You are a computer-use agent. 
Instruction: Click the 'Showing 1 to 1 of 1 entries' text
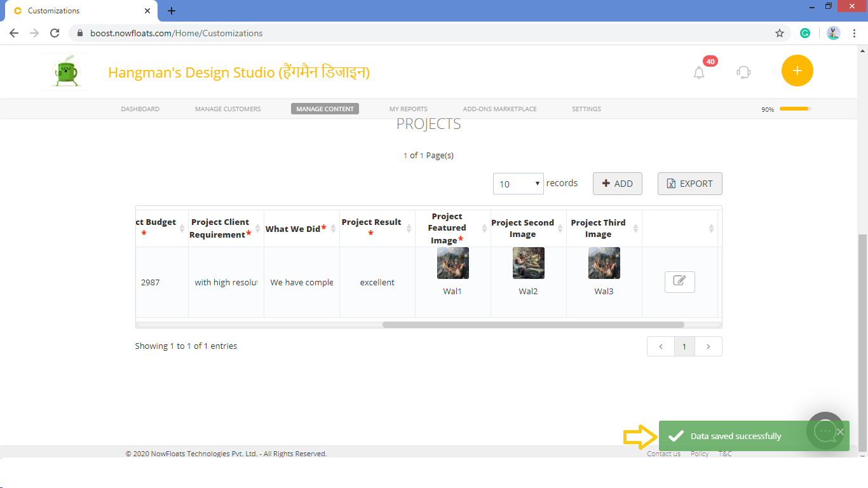pos(186,346)
